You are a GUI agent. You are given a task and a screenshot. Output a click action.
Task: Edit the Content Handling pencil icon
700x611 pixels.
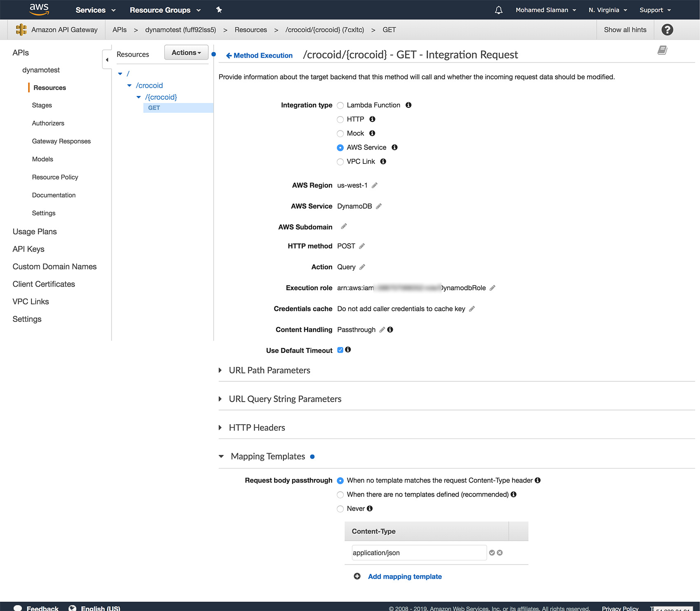click(x=382, y=329)
